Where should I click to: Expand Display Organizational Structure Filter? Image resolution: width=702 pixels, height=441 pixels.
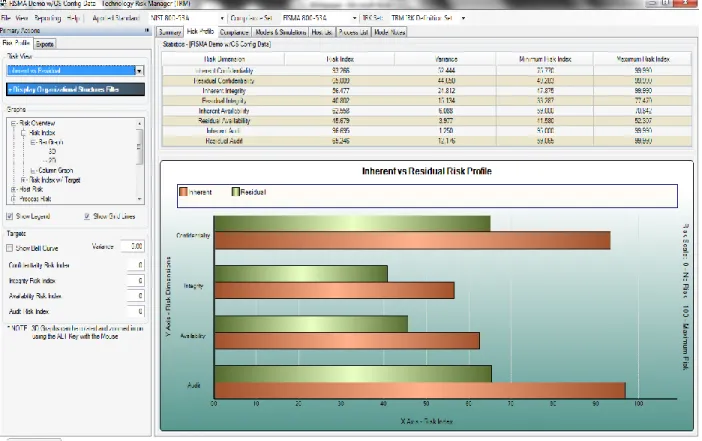(x=75, y=90)
